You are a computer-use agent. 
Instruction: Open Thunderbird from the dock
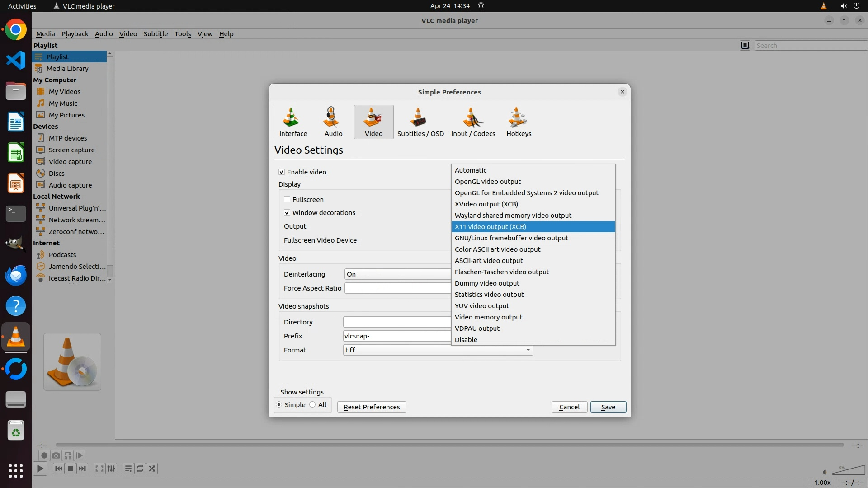[x=16, y=275]
